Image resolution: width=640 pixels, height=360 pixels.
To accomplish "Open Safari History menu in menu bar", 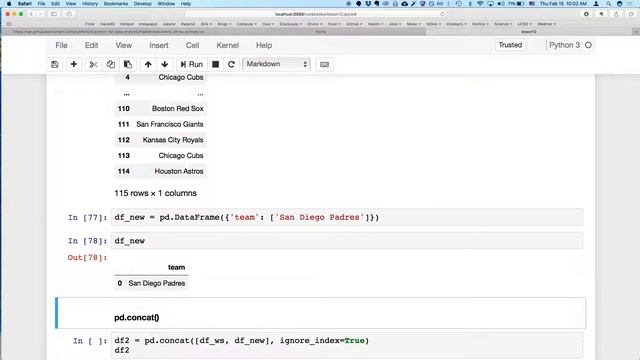I will pos(90,4).
